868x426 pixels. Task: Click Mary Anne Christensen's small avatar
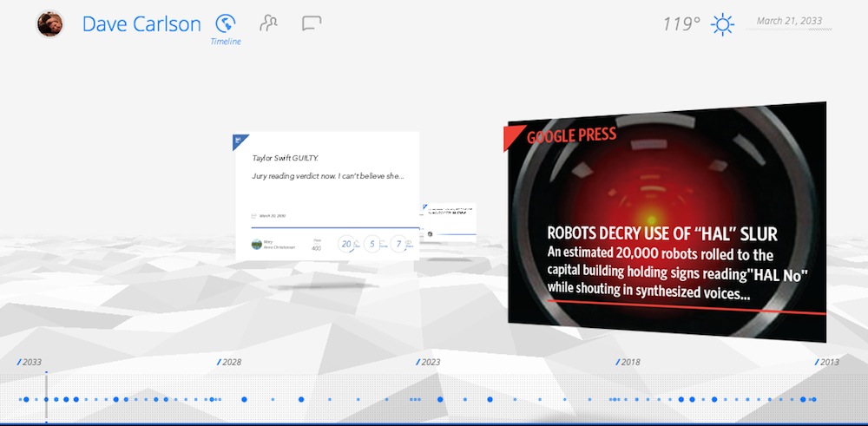point(256,244)
